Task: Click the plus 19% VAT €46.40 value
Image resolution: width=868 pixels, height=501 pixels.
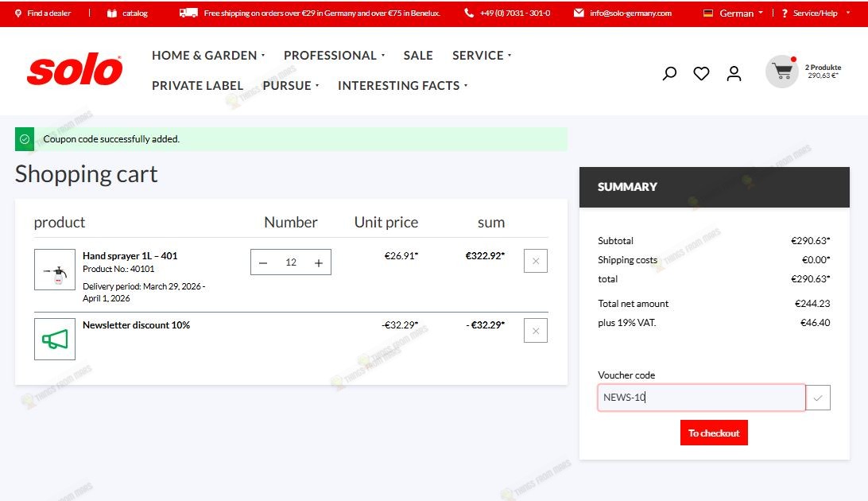Action: (x=815, y=322)
